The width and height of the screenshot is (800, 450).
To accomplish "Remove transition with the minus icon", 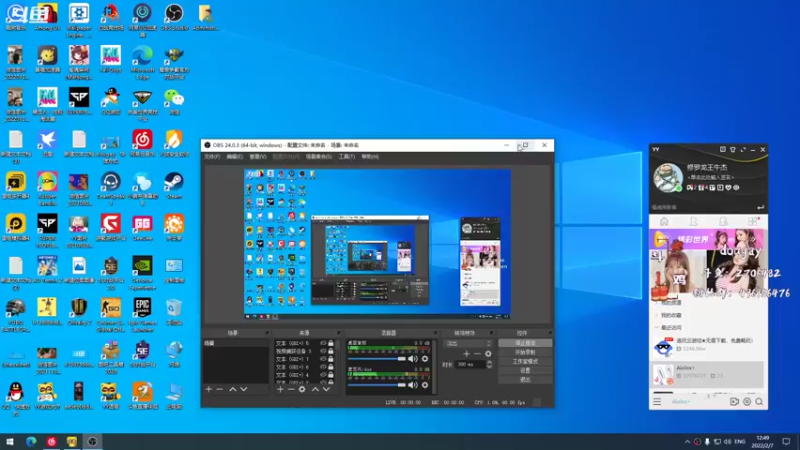I will pyautogui.click(x=478, y=354).
